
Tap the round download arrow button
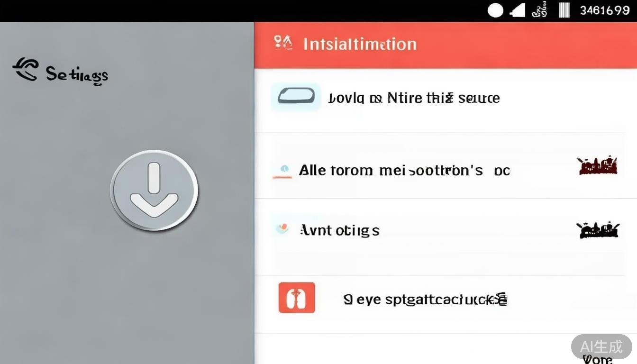154,190
